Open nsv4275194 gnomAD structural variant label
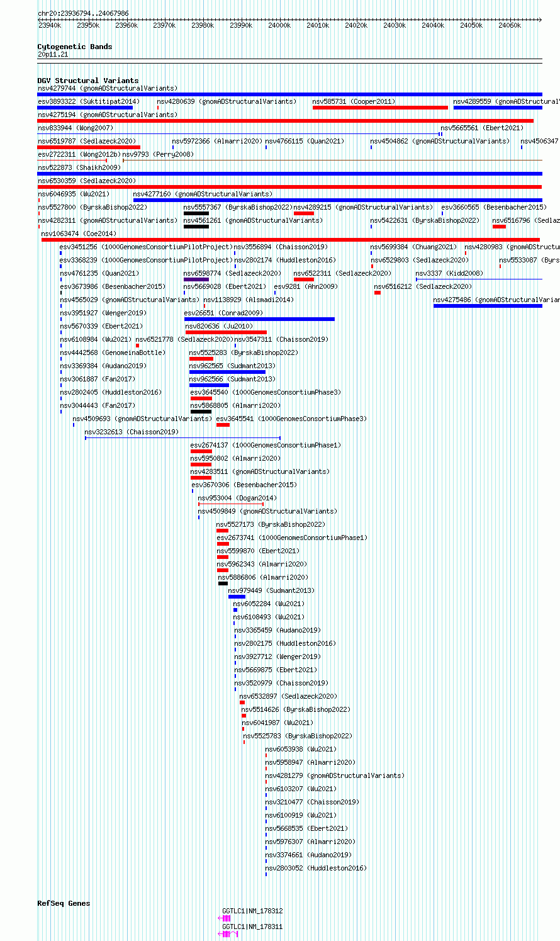 coord(108,115)
